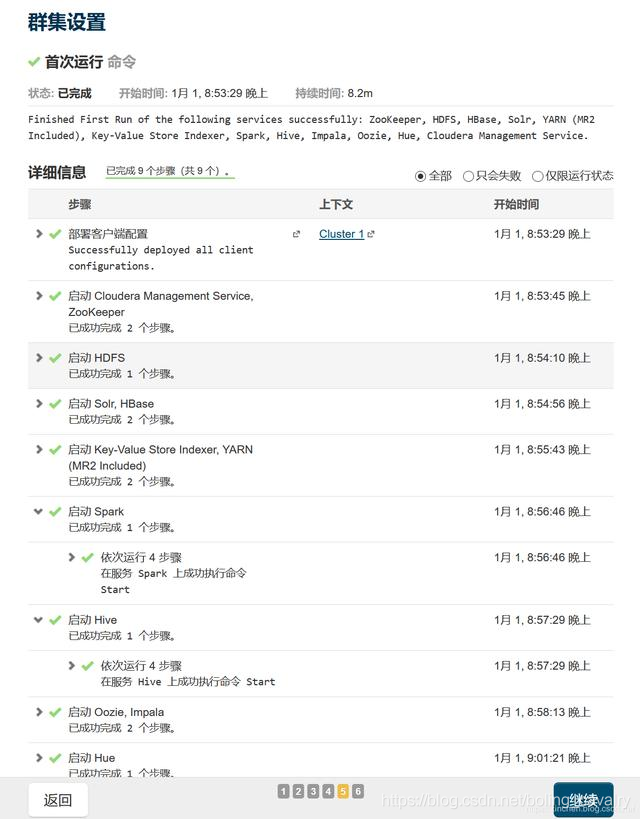This screenshot has height=819, width=640.
Task: Click green checkmark beside 启动 Oozie, Impala
Action: coord(55,712)
